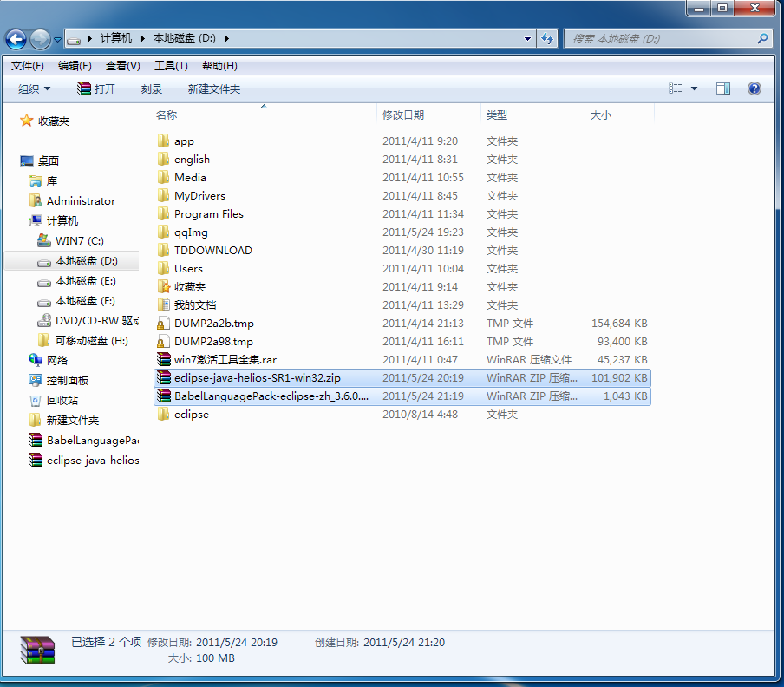Screen dimensions: 784x687
Task: Select 计算机 in the navigation tree
Action: pos(54,220)
